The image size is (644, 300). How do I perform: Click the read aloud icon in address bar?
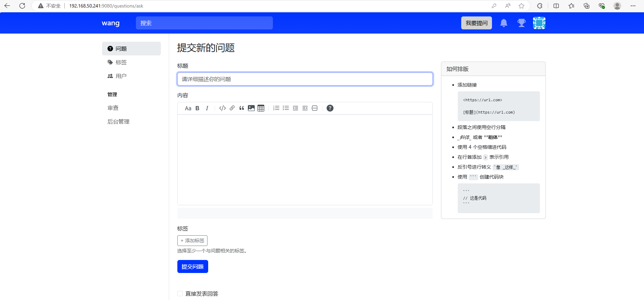508,6
